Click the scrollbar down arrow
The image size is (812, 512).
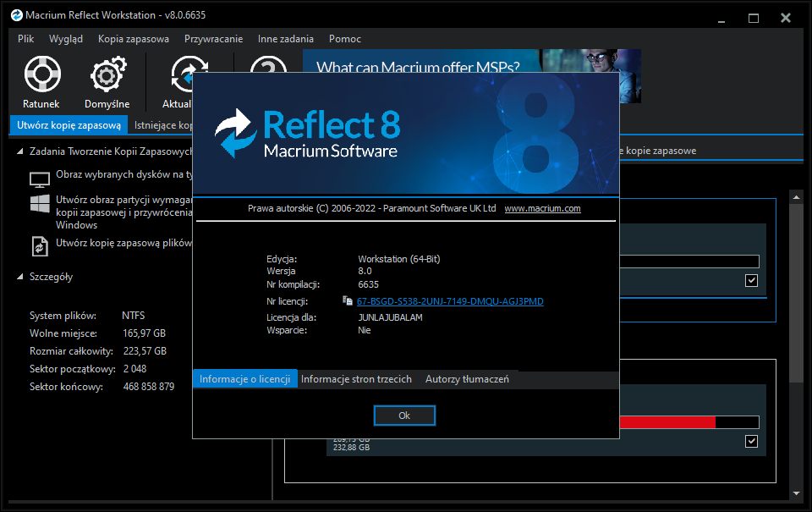pos(797,493)
